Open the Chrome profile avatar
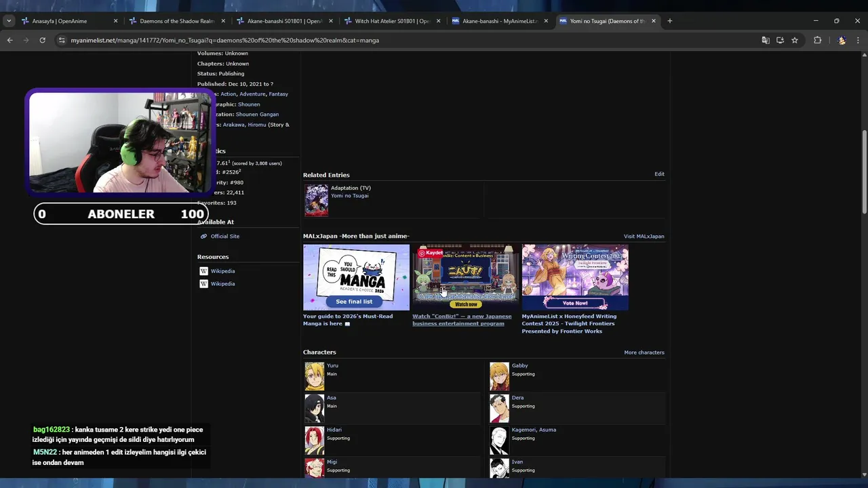This screenshot has width=868, height=488. 842,40
